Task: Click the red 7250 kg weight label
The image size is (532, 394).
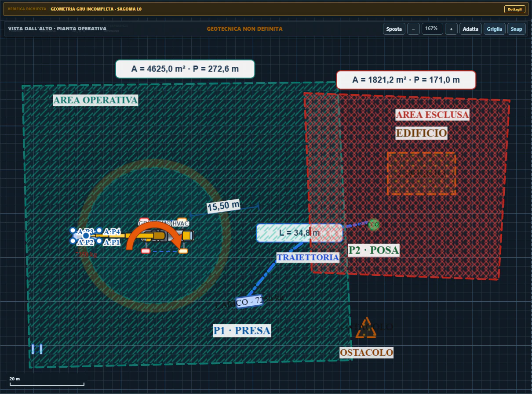Action: click(86, 254)
